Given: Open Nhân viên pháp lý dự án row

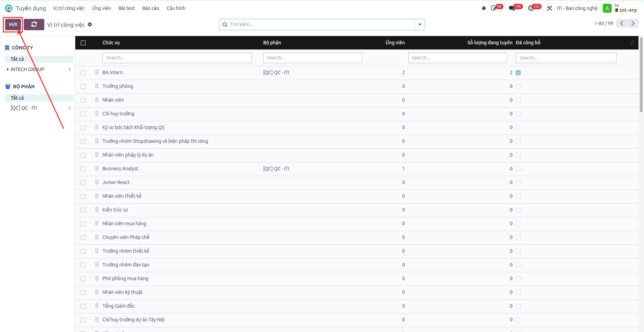Looking at the screenshot, I should (357, 155).
